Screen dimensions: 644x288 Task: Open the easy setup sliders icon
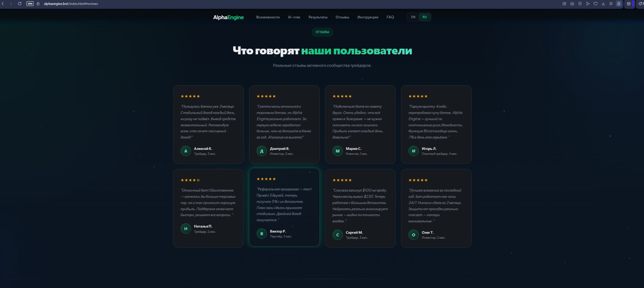(x=611, y=4)
